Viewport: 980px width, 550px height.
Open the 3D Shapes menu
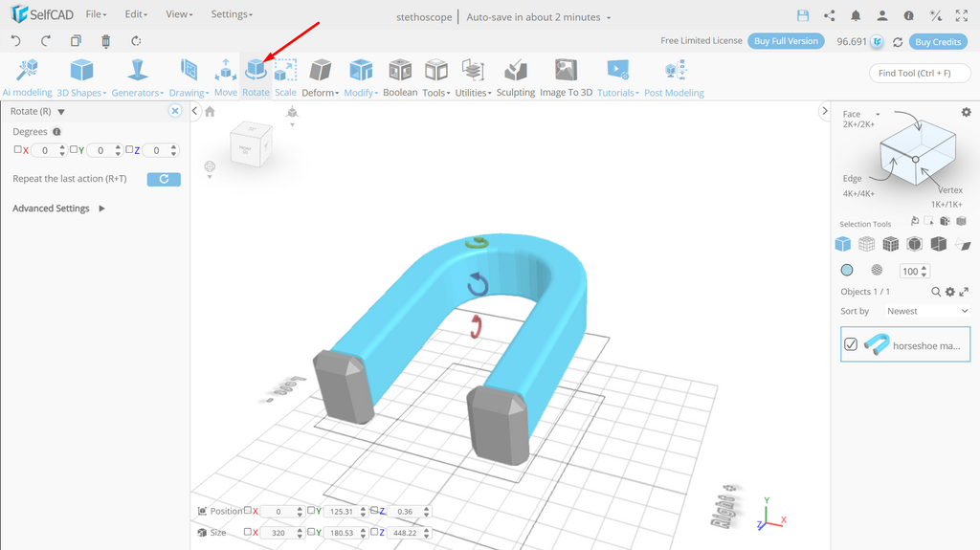[x=82, y=77]
